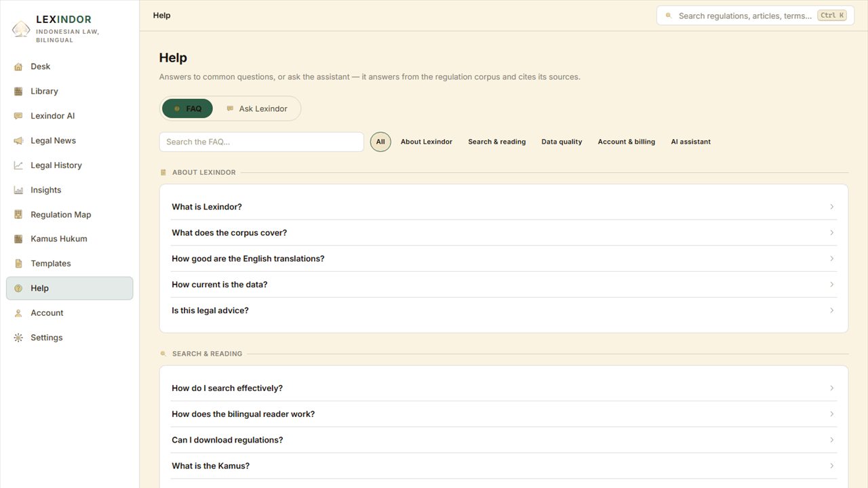Expand chevron for Is this legal advice?

(x=832, y=310)
